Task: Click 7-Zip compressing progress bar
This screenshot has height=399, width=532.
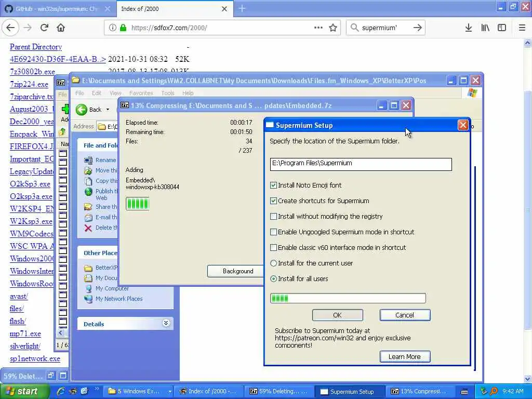Action: click(x=137, y=204)
